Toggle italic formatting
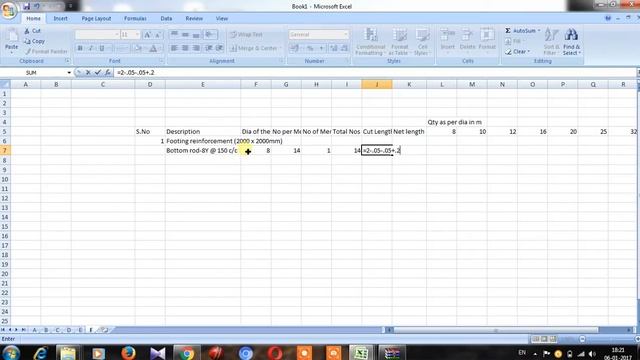Viewport: 640px width, 360px height. click(91, 48)
